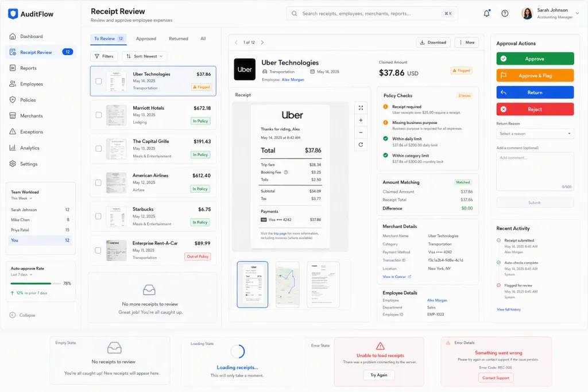Open the More options menu
Image resolution: width=588 pixels, height=392 pixels.
467,42
